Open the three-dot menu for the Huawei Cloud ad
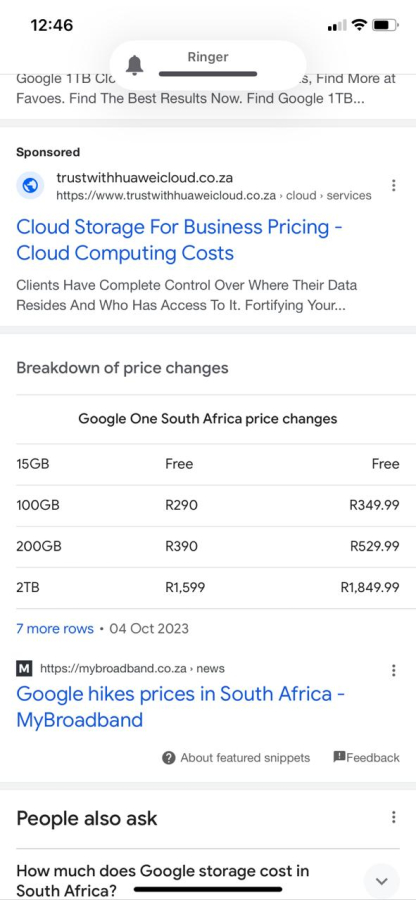 (x=394, y=185)
